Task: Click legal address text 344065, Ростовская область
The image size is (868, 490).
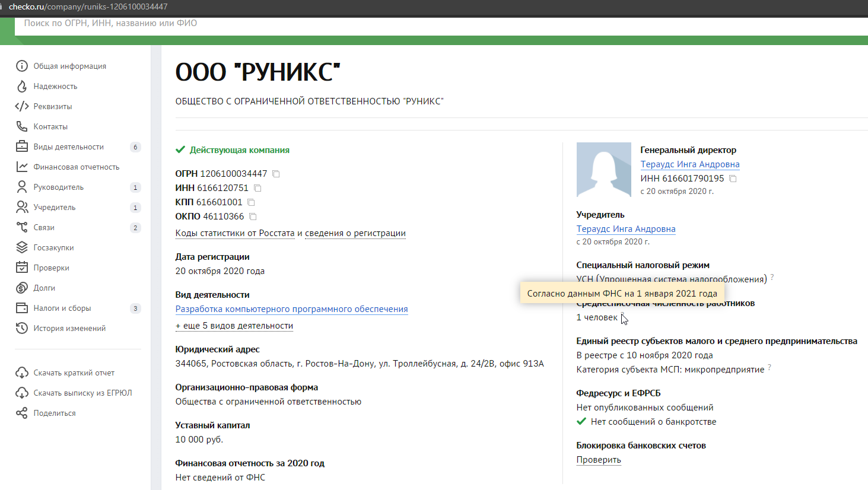Action: click(x=360, y=364)
